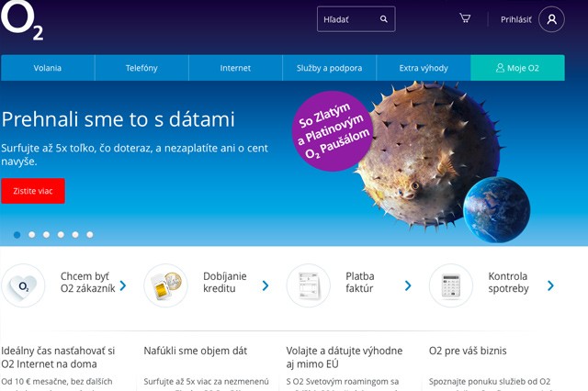Expand arrow next to Kontrola spotreby
This screenshot has width=588, height=391.
[x=550, y=285]
